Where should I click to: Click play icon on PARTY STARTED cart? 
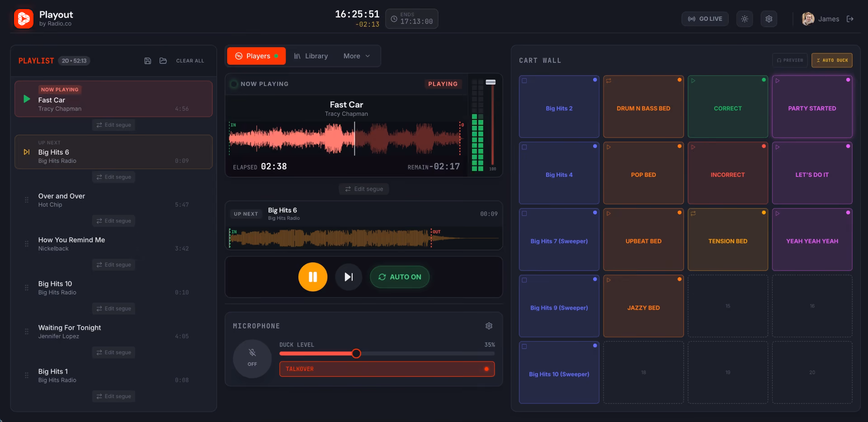[778, 81]
